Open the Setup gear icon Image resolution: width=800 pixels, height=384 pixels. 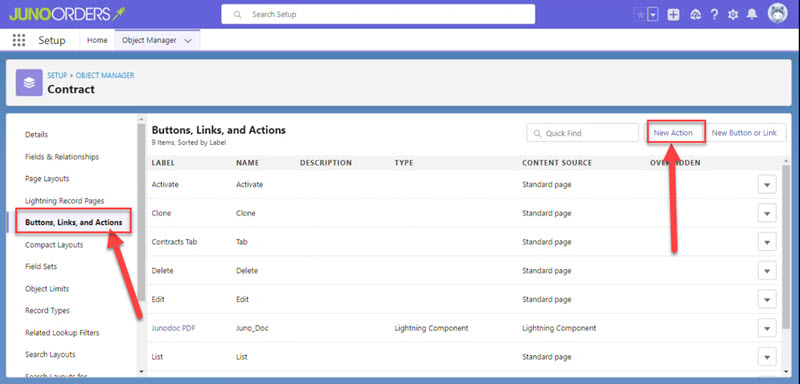point(733,15)
